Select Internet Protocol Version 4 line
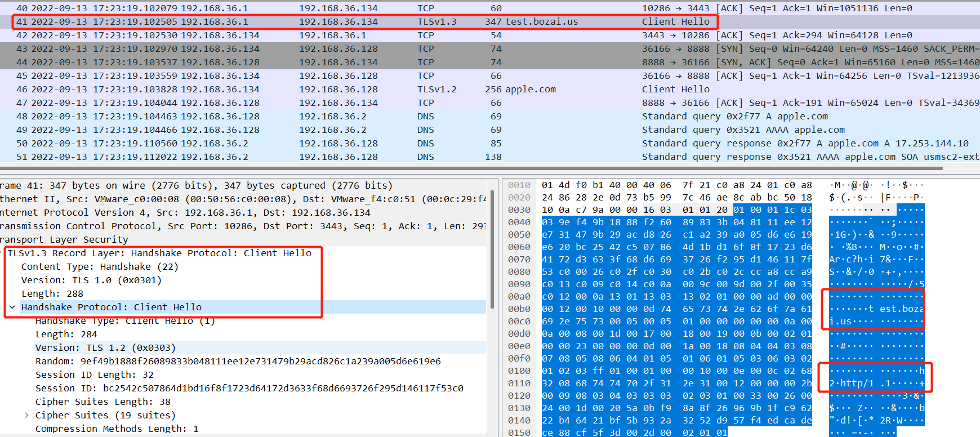 [x=243, y=212]
